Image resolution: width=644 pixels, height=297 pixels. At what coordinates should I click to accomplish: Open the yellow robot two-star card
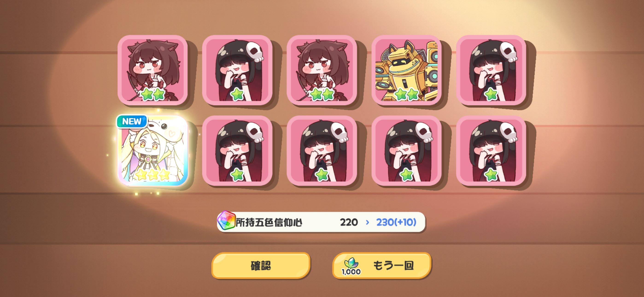tap(407, 70)
